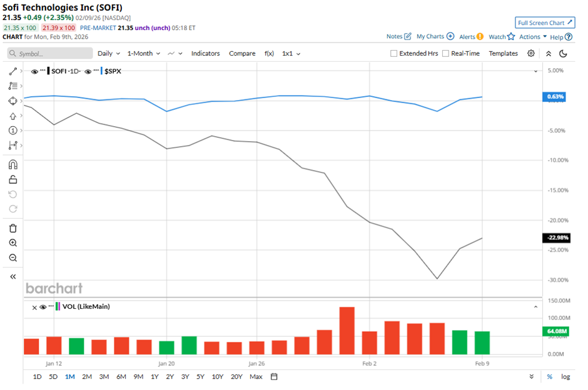Image resolution: width=588 pixels, height=390 pixels.
Task: Click the SOFI black series color bar
Action: coord(48,71)
